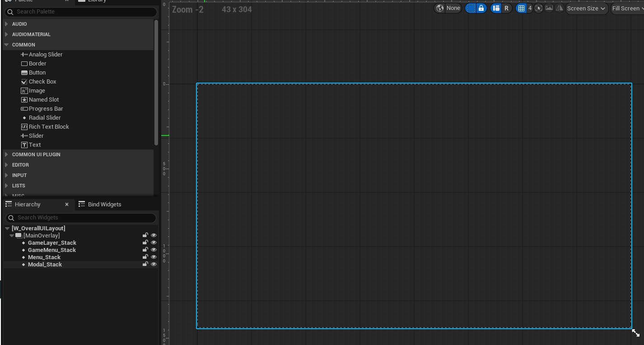Toggle dashed outlines in the designer

pos(471,8)
